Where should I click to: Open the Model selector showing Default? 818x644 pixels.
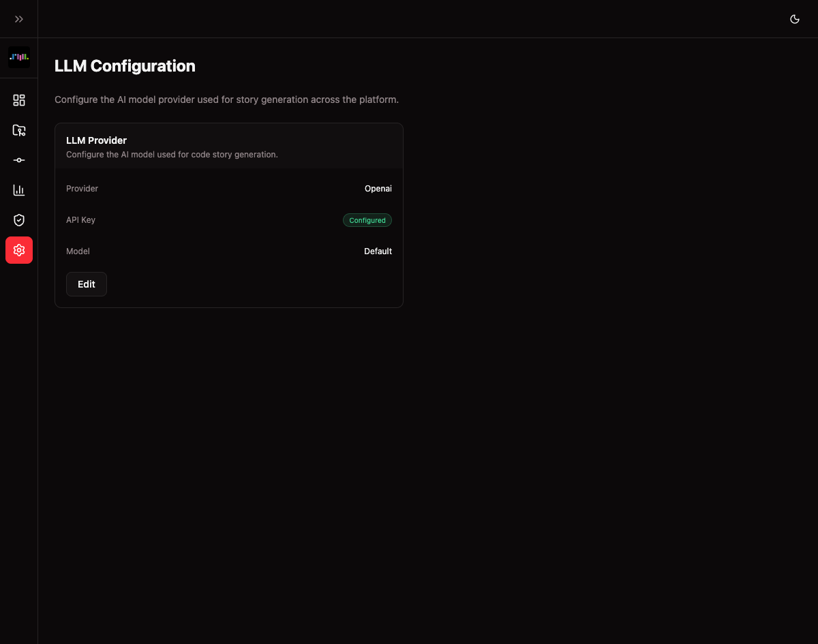pyautogui.click(x=378, y=251)
